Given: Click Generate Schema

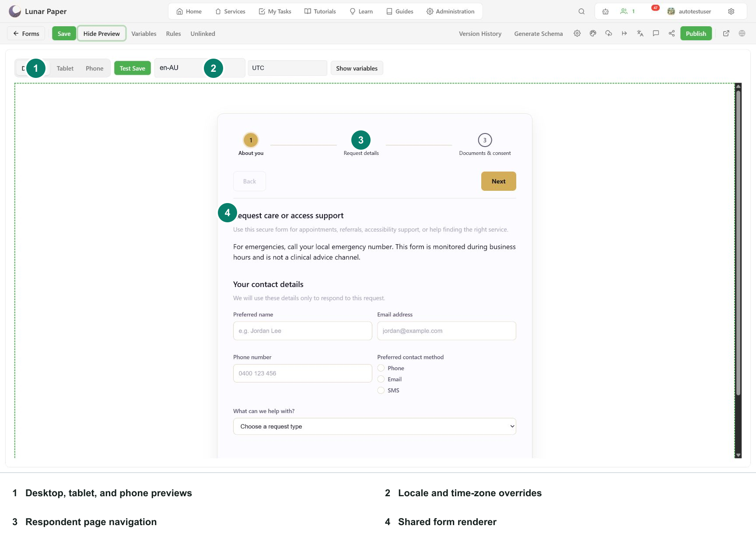Looking at the screenshot, I should click(x=538, y=34).
